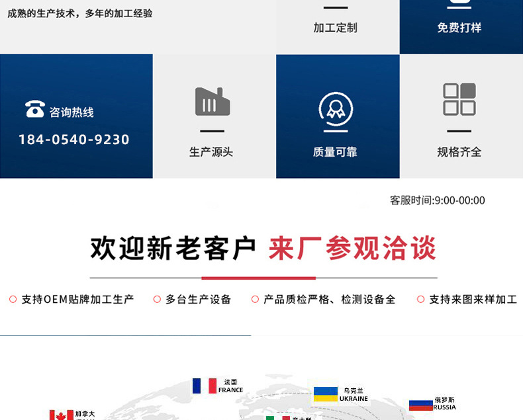Click the red 来厂参观洽谈 heading
The width and height of the screenshot is (523, 420).
(352, 248)
